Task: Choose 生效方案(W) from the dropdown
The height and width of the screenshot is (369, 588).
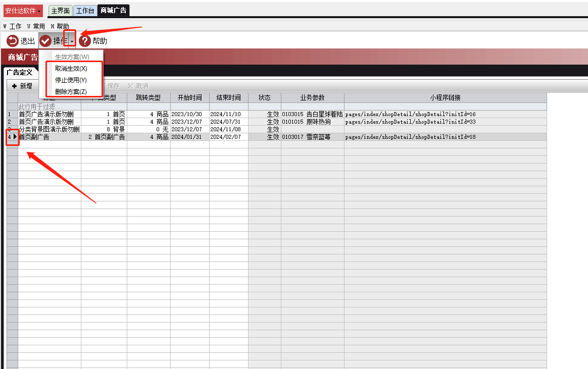Action: tap(72, 57)
